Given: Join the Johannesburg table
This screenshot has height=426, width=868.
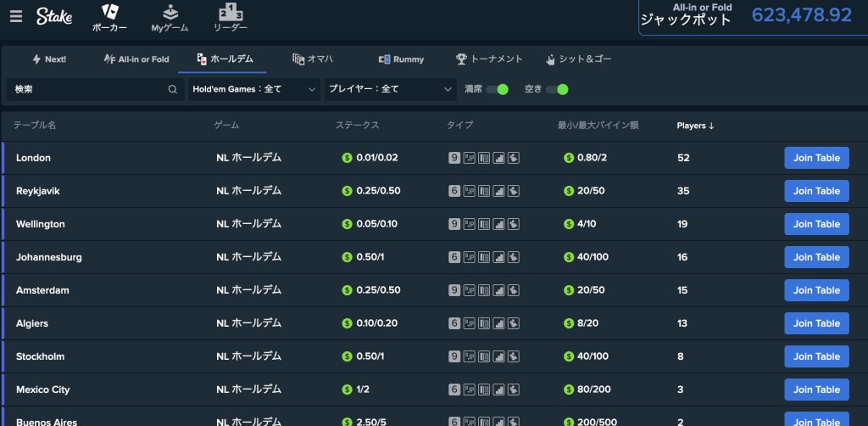Looking at the screenshot, I should pyautogui.click(x=816, y=257).
